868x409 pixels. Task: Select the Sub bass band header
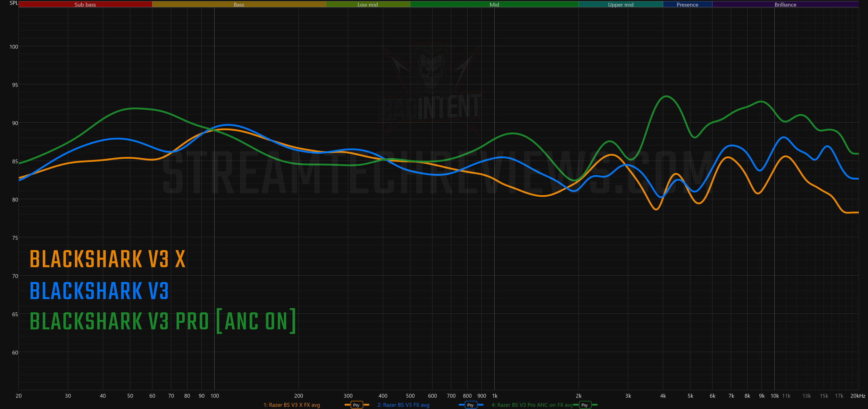click(85, 5)
